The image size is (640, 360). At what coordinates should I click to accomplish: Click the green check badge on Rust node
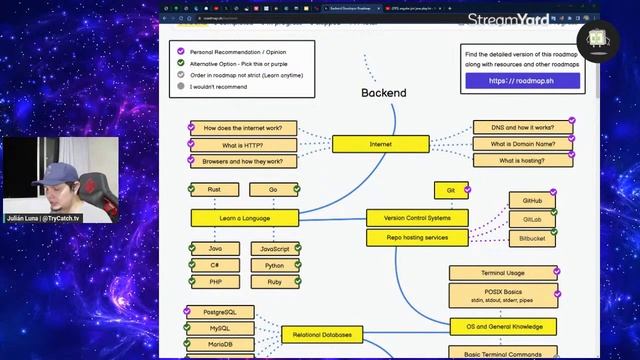(x=191, y=189)
